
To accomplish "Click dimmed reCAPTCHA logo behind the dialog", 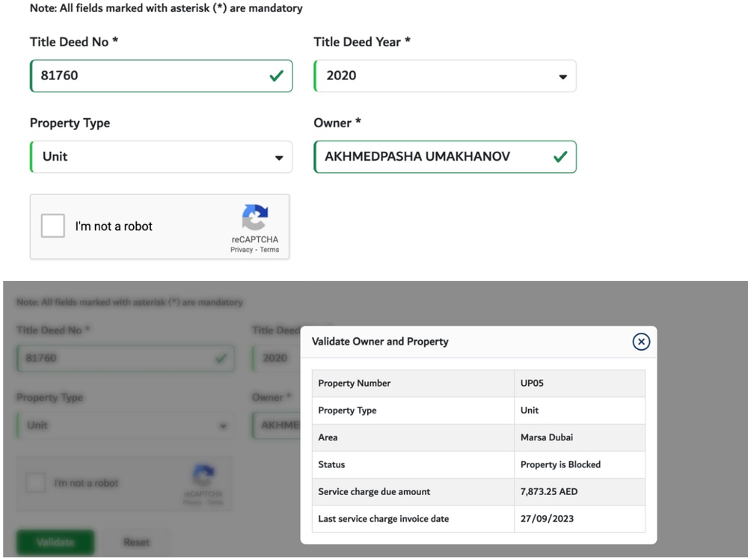I will click(203, 476).
